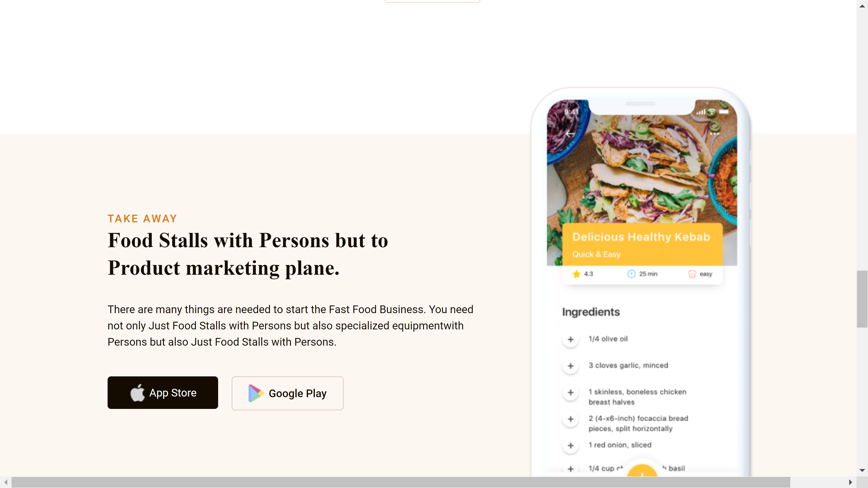Click the horizontal scrollbar thumb
This screenshot has width=868, height=488.
401,482
